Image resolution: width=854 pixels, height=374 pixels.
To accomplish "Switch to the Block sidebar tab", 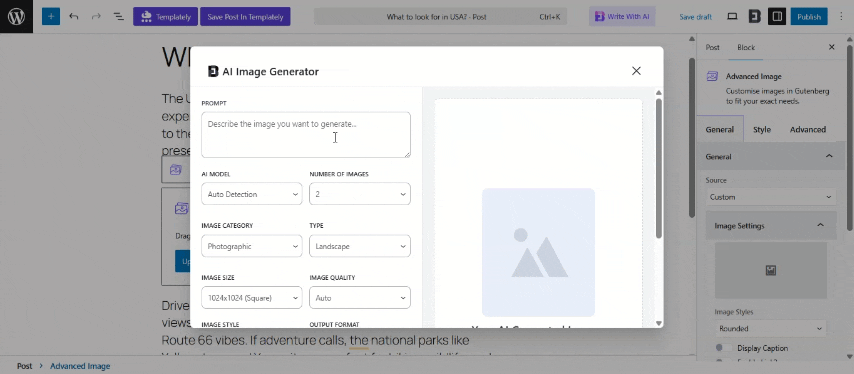I will tap(746, 47).
